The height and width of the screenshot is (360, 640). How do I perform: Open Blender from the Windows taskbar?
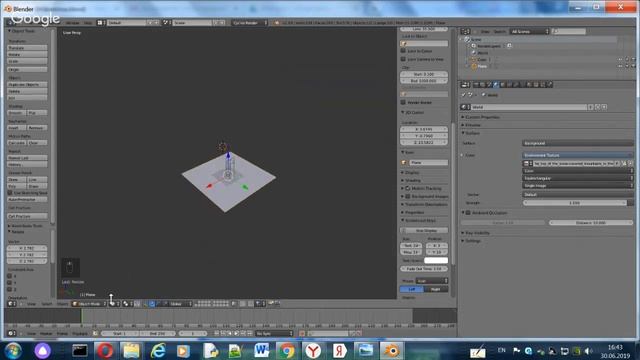point(392,351)
